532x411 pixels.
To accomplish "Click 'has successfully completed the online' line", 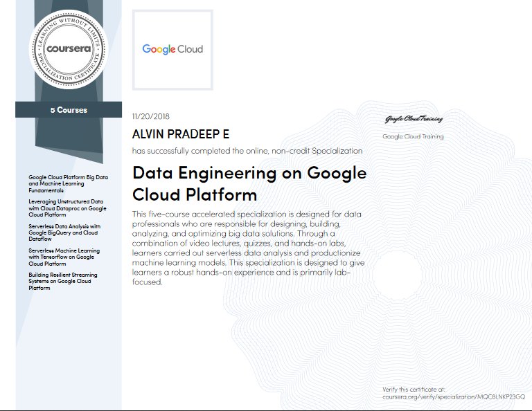I will click(x=247, y=151).
